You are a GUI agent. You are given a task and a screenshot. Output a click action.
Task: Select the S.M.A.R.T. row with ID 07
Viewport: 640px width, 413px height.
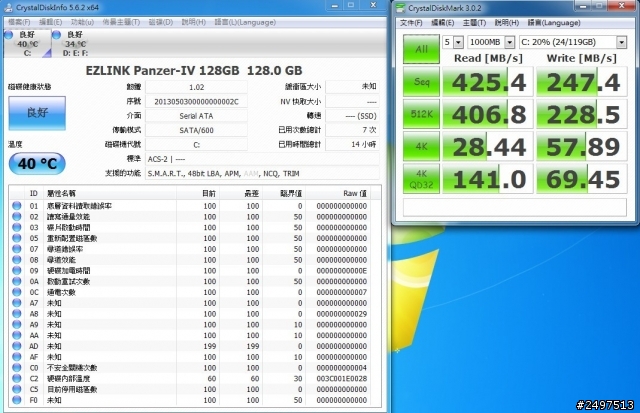pos(190,249)
